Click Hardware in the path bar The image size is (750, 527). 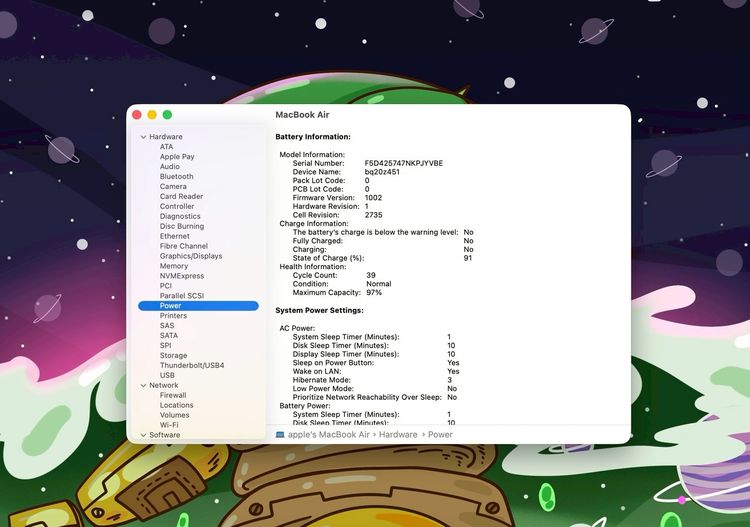[398, 435]
